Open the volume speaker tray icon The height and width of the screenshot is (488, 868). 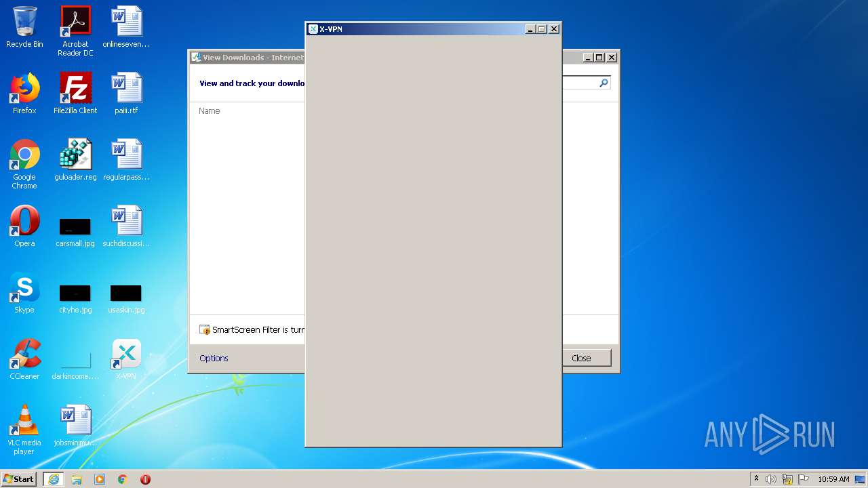point(771,479)
